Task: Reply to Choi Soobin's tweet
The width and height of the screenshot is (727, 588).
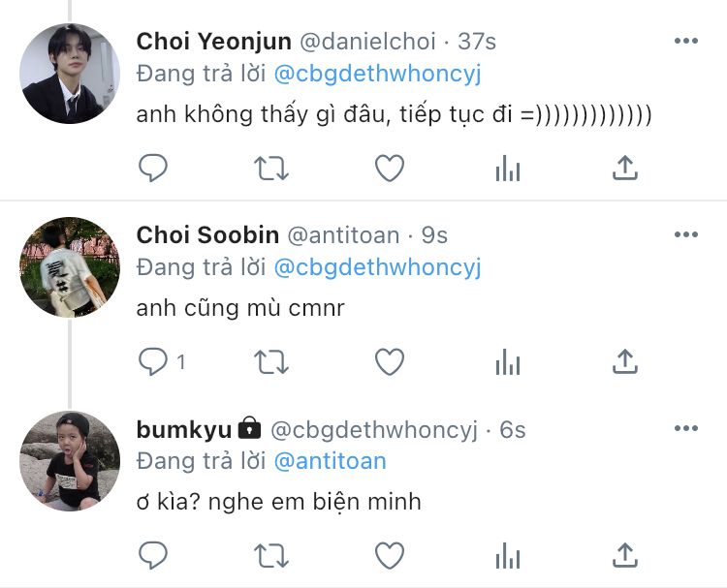Action: [x=153, y=361]
